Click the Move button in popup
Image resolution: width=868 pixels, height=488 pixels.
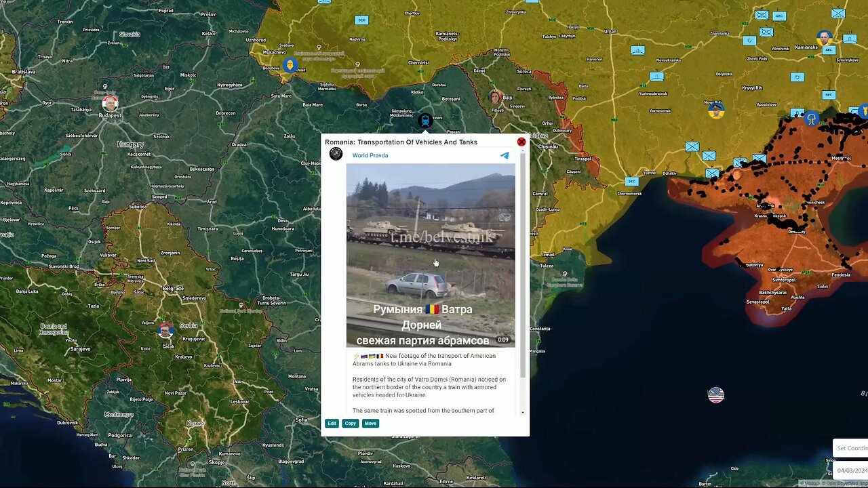click(370, 423)
